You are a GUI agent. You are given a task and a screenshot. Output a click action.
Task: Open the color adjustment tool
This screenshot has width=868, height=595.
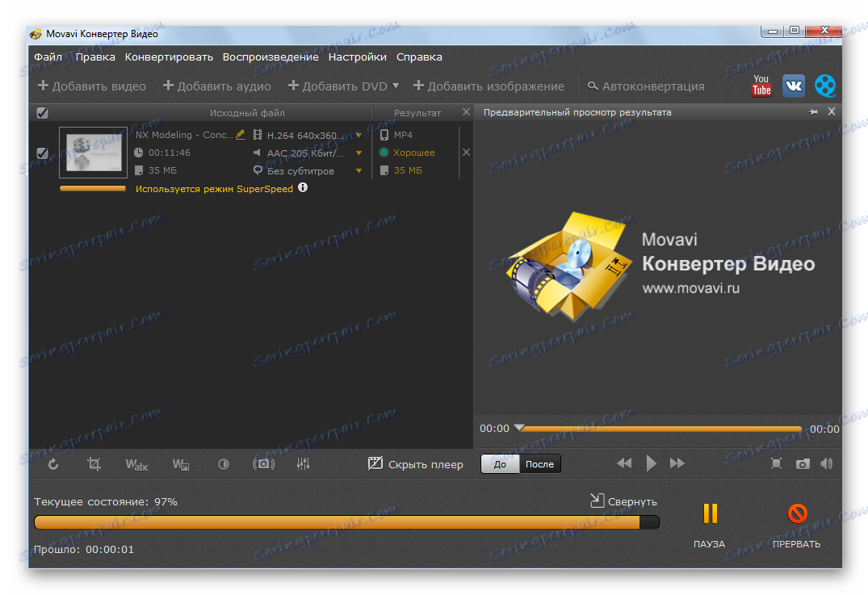click(x=223, y=463)
